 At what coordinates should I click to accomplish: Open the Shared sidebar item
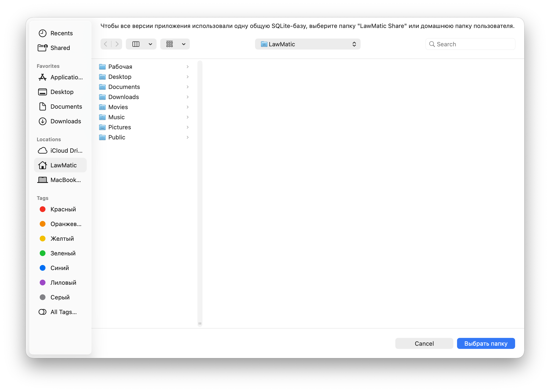[x=60, y=48]
